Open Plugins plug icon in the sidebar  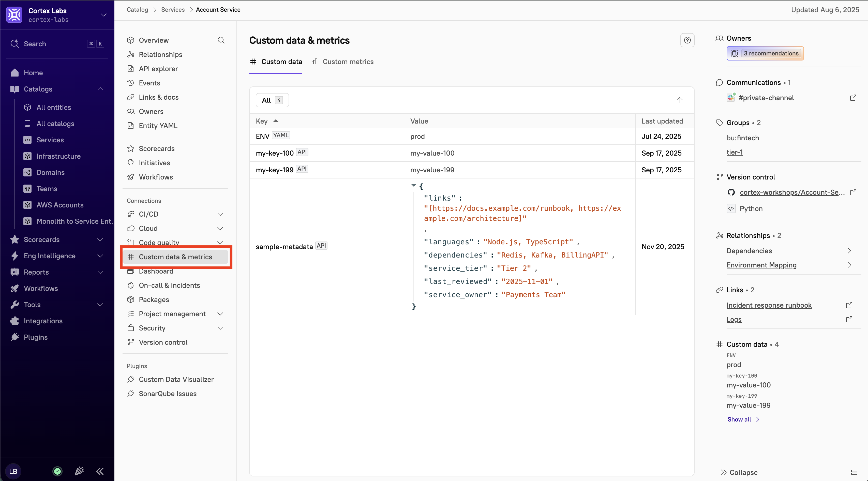pos(14,337)
